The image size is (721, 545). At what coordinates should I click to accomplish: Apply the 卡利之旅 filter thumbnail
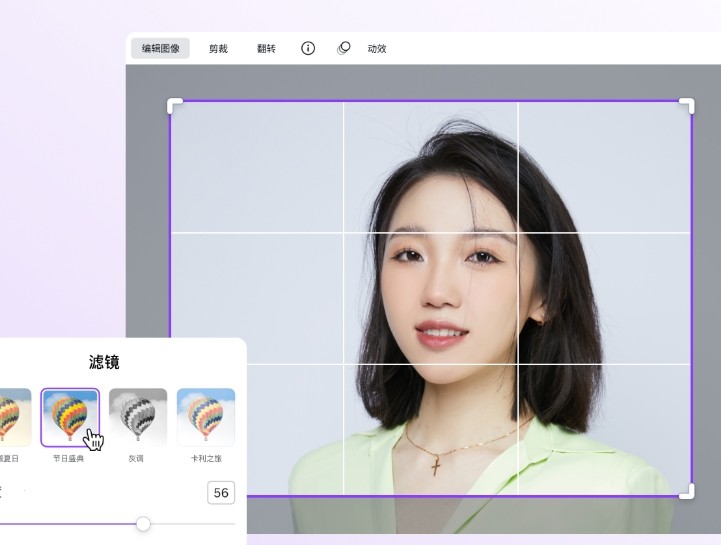pyautogui.click(x=206, y=416)
